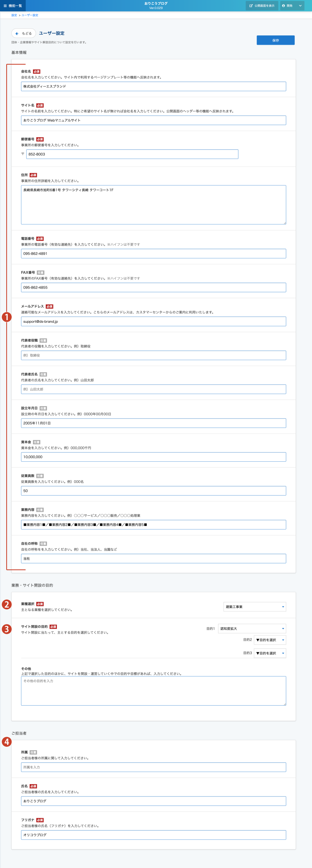Expand the 目的3 purpose dropdown
This screenshot has width=312, height=868.
269,653
